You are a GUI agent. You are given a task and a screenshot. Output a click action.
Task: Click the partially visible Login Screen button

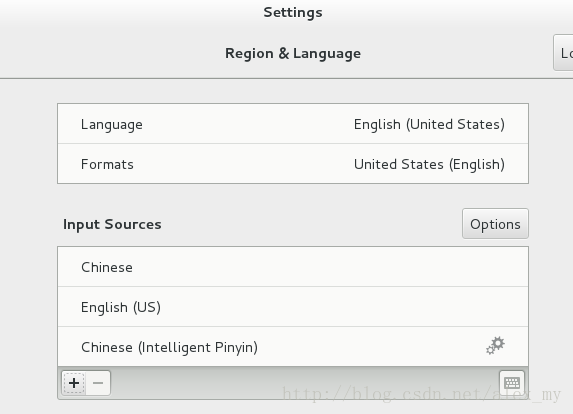(x=563, y=53)
